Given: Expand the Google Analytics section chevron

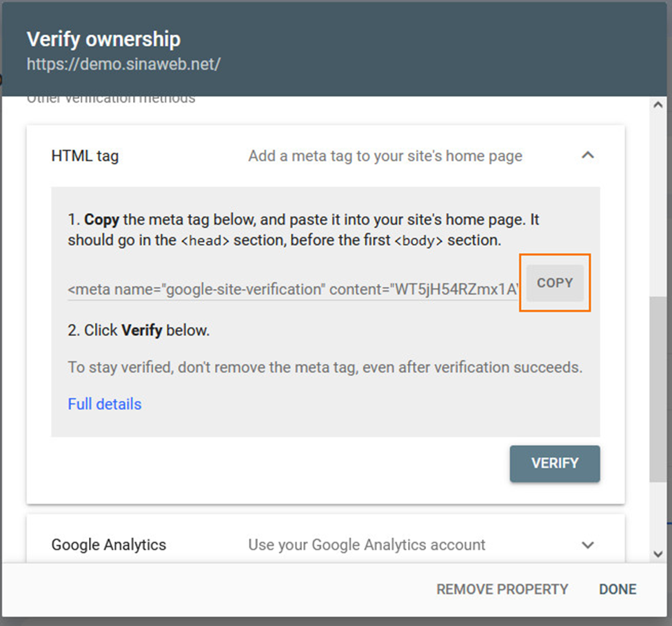Looking at the screenshot, I should [x=587, y=545].
